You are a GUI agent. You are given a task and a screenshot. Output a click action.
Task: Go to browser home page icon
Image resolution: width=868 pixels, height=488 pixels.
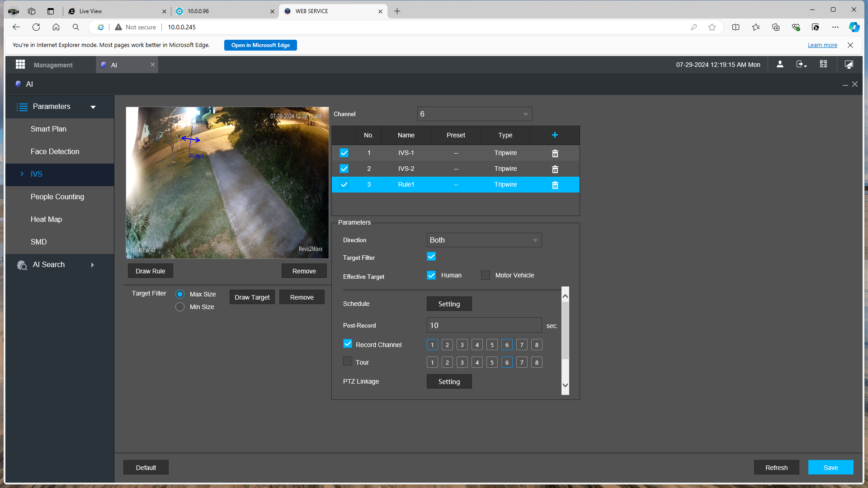coord(56,27)
